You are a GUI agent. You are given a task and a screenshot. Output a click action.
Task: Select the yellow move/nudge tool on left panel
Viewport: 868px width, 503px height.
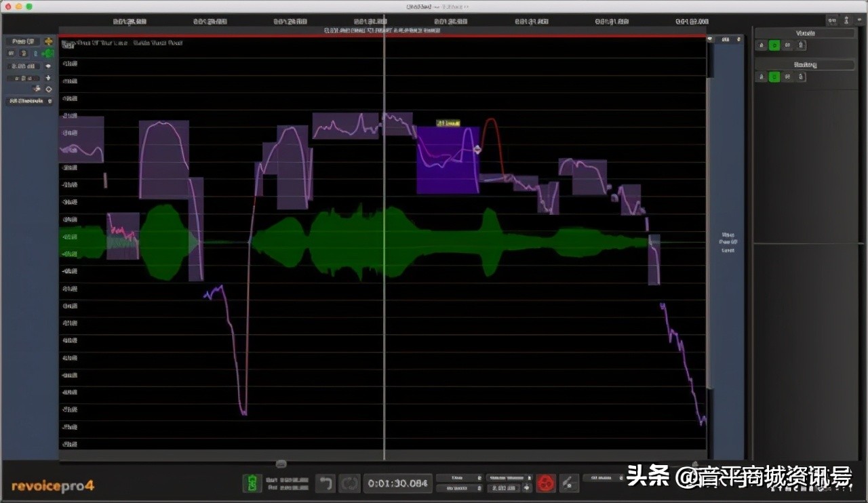point(48,41)
